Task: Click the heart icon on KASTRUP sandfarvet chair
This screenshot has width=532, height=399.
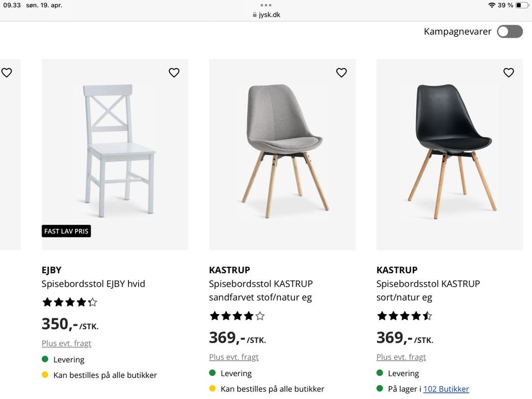Action: click(x=341, y=72)
